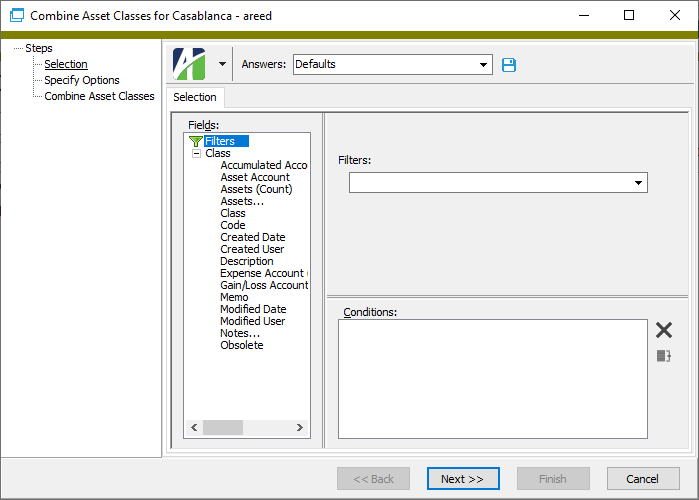Open the Filters combo box
This screenshot has height=500, width=699.
[637, 183]
